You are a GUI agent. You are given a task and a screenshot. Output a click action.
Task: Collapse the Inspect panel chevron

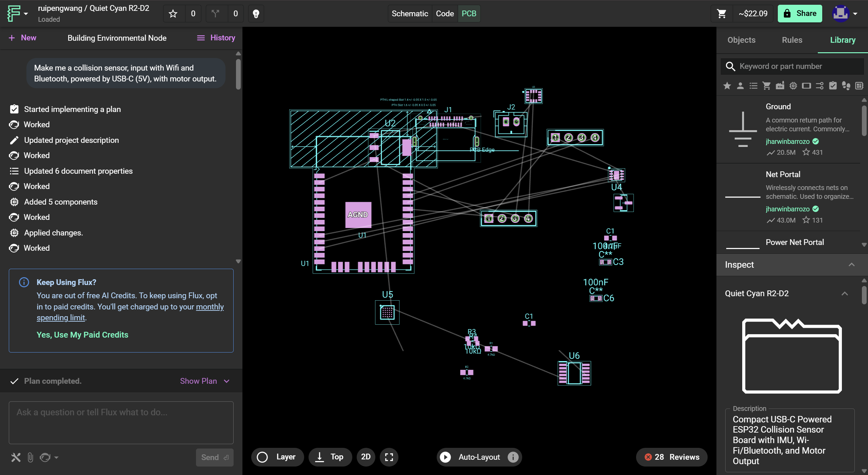coord(851,265)
